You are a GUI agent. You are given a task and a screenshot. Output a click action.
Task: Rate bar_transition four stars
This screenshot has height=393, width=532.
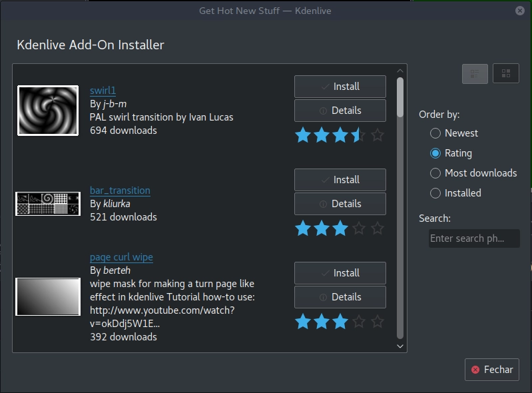(x=359, y=228)
